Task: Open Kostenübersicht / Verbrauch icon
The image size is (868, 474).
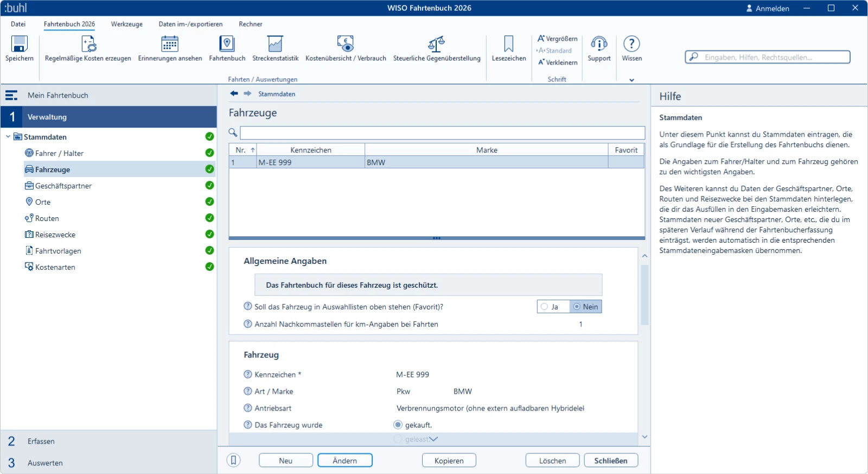Action: [346, 44]
